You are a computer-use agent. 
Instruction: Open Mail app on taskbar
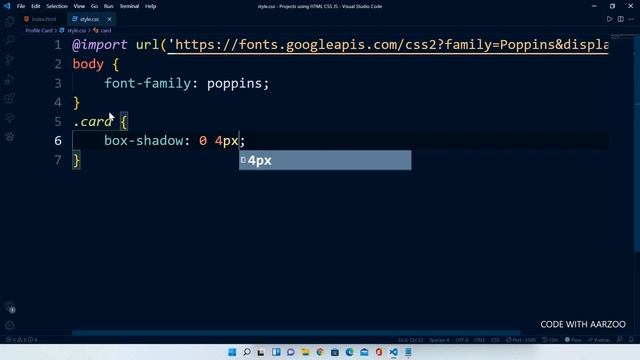tap(364, 352)
